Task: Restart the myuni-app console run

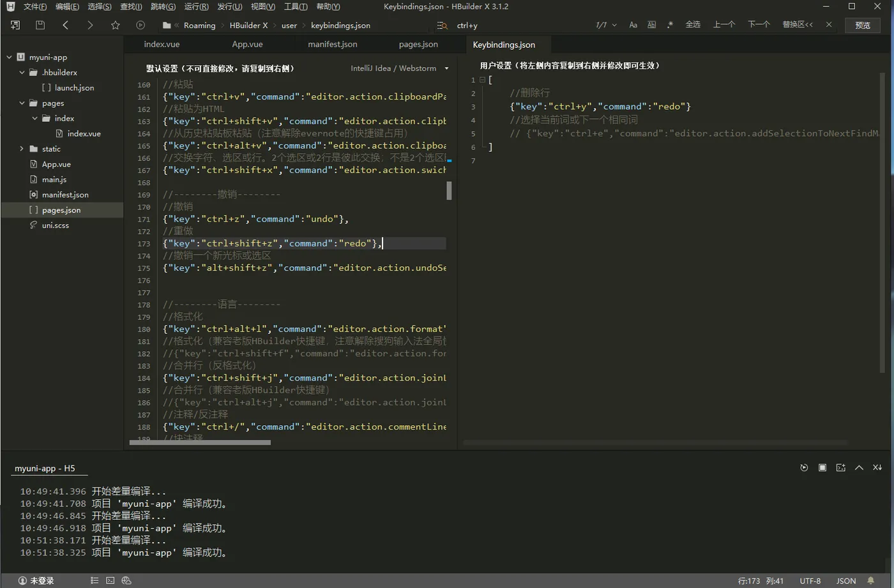Action: (804, 467)
